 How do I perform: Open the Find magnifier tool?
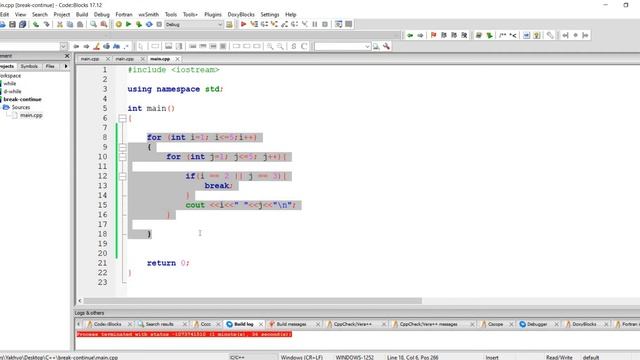93,24
